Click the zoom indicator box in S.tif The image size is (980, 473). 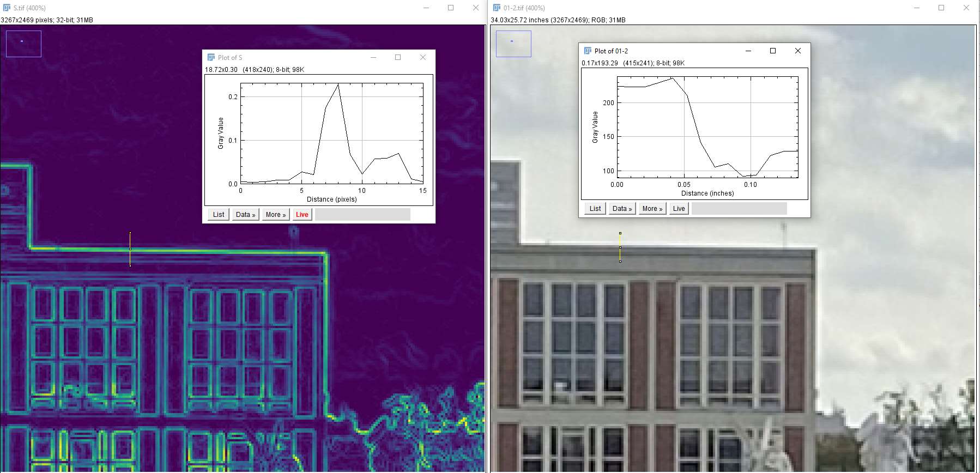(x=23, y=44)
